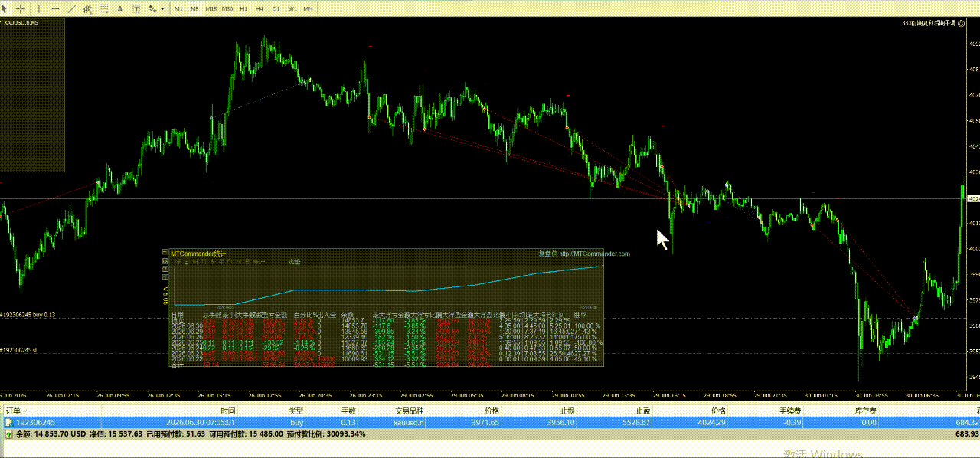Switch chart to M5 timeframe

coord(194,9)
